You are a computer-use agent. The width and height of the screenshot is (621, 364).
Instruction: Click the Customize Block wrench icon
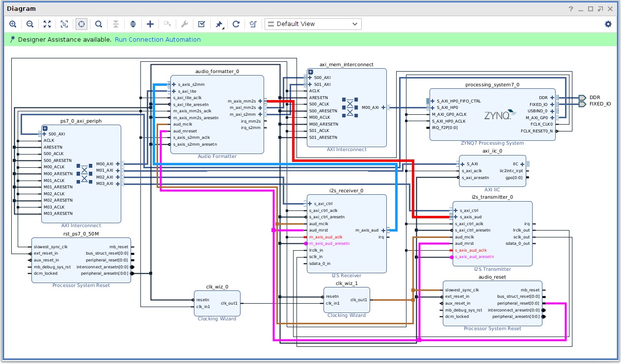tap(185, 24)
